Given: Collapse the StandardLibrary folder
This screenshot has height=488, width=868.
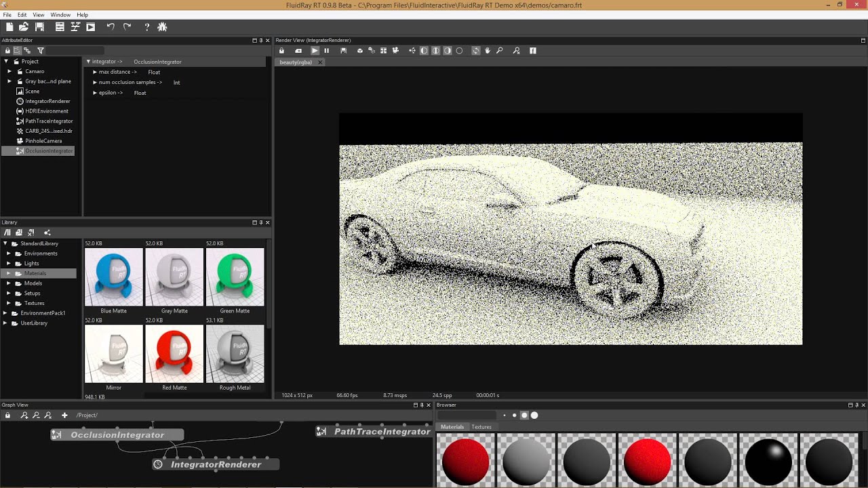Looking at the screenshot, I should 5,243.
